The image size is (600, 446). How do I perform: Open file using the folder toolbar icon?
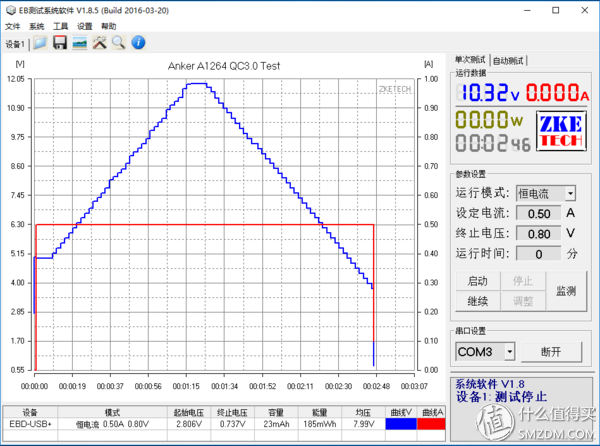[40, 42]
